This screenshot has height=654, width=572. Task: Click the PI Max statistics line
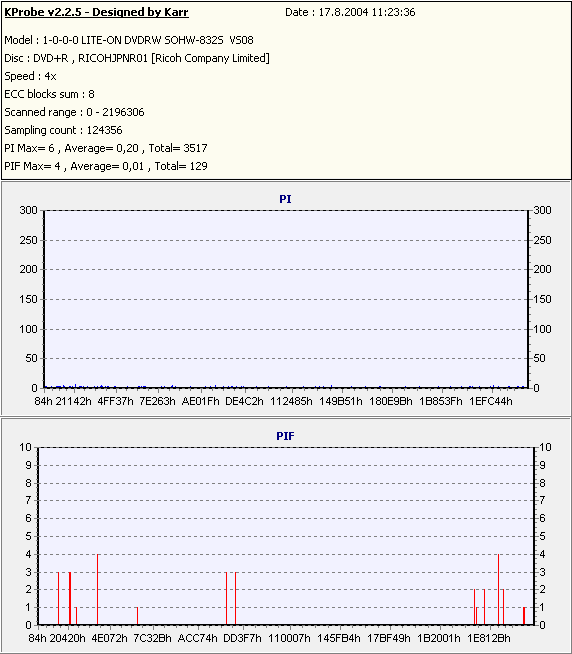[x=106, y=148]
